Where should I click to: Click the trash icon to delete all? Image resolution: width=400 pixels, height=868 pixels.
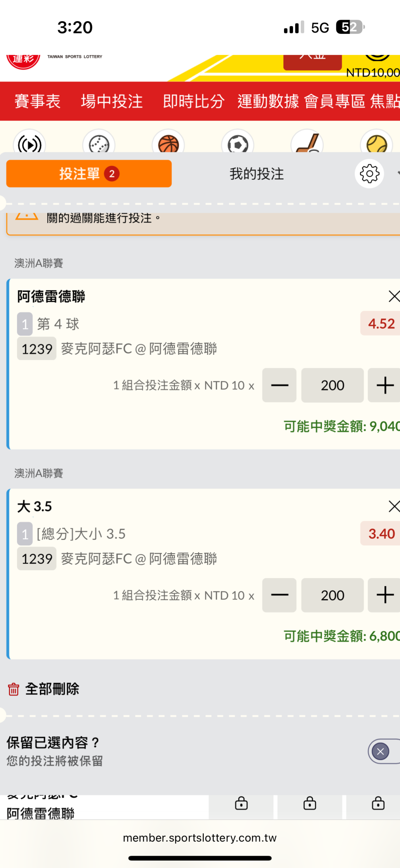14,689
